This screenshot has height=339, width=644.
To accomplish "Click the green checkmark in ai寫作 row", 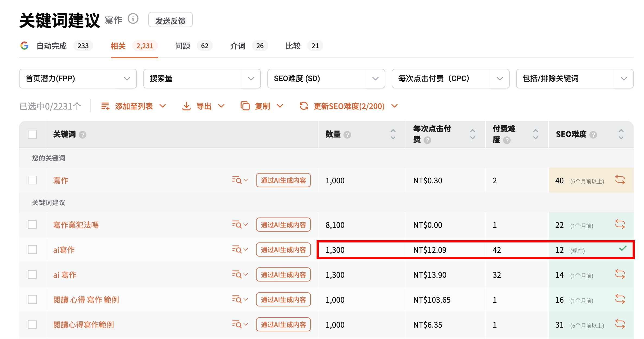I will click(623, 248).
